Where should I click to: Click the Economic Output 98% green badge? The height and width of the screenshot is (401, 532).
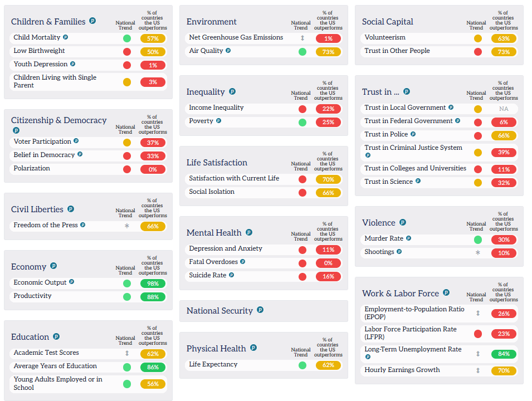click(x=153, y=283)
